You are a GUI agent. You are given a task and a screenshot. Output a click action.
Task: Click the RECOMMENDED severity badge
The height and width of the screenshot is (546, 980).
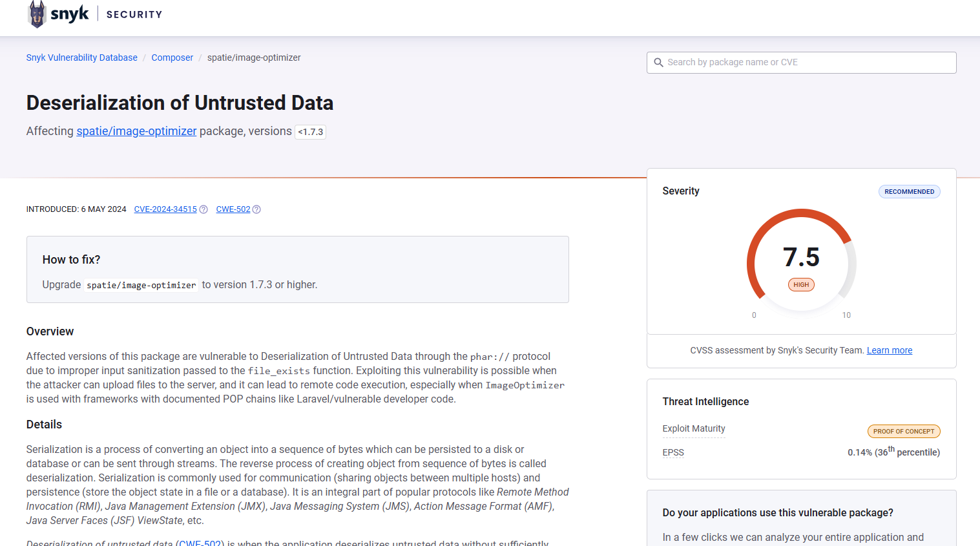pos(909,192)
